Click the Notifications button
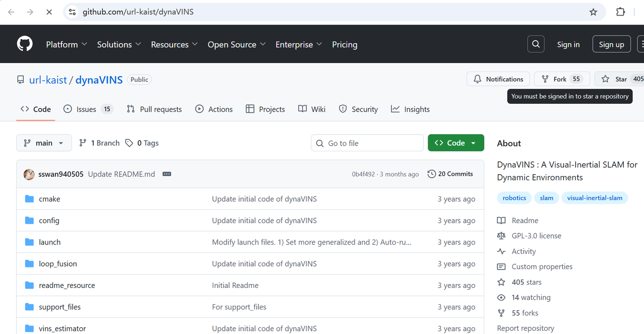This screenshot has height=334, width=644. pyautogui.click(x=498, y=79)
